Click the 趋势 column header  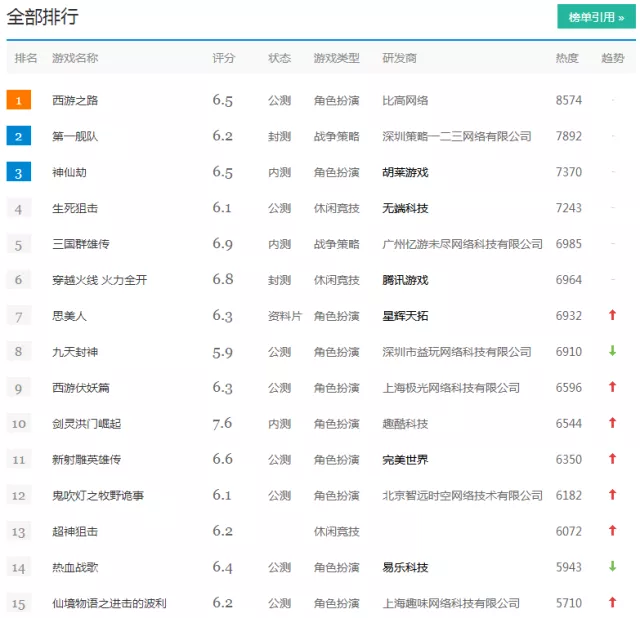click(x=613, y=58)
